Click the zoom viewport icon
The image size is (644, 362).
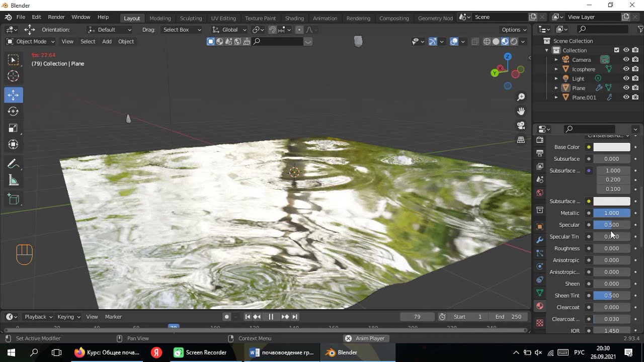click(521, 97)
